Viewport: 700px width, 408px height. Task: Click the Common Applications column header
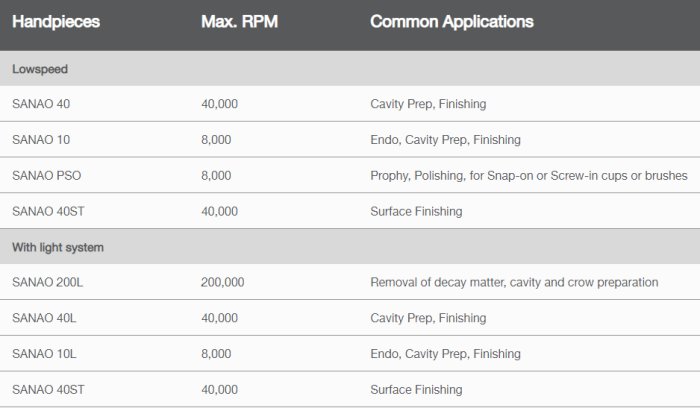451,22
